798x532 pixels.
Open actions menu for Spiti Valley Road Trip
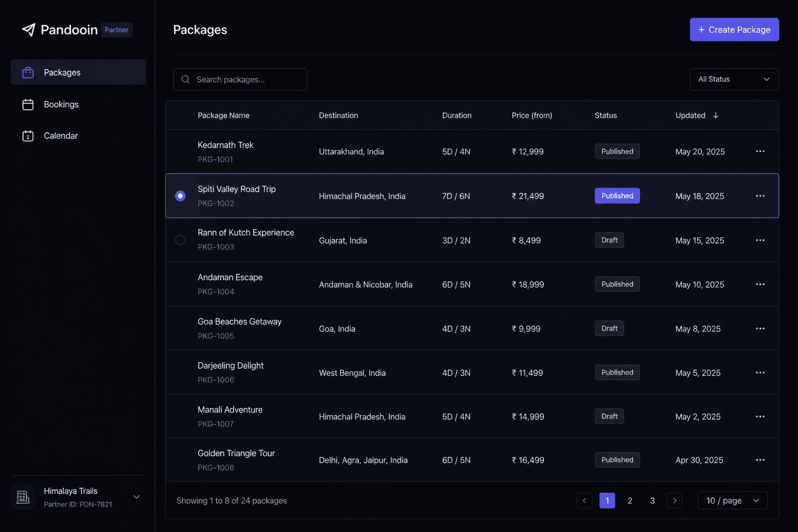pos(760,196)
